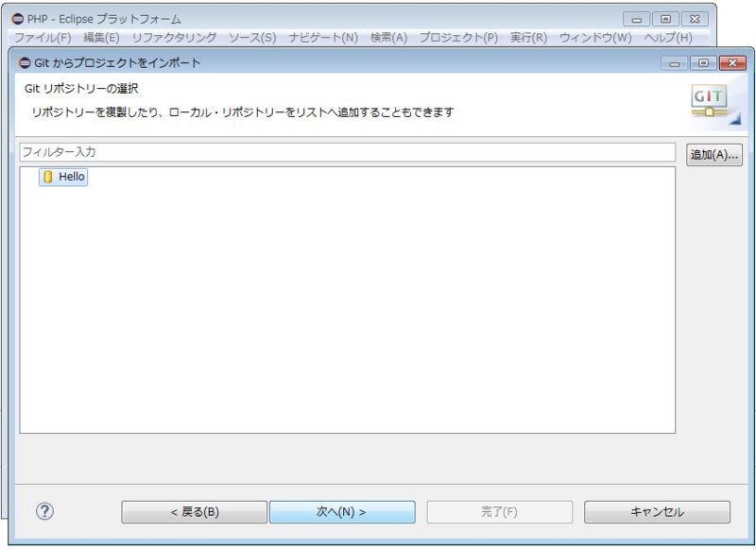This screenshot has width=756, height=549.
Task: Click the Eclipse icon in the Git import dialog title
Action: point(25,62)
